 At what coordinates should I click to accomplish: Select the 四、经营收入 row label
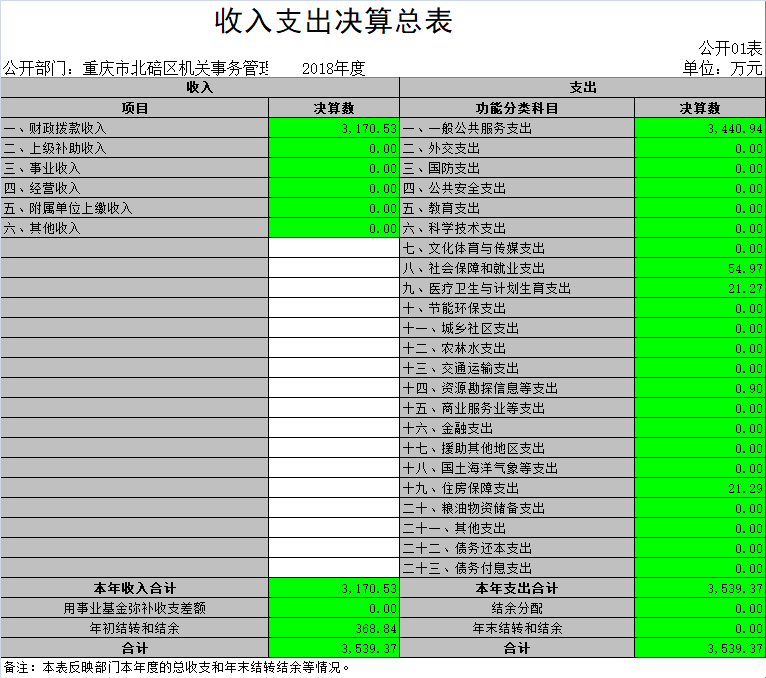click(x=42, y=189)
